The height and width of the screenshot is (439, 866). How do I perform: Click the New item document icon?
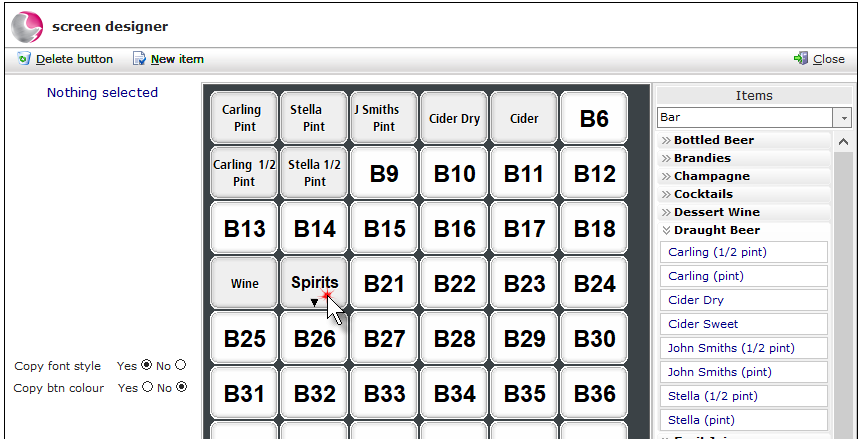(139, 59)
